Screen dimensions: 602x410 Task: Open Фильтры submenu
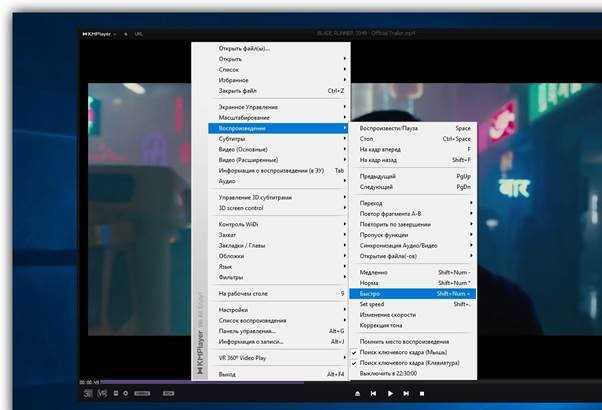pyautogui.click(x=278, y=277)
